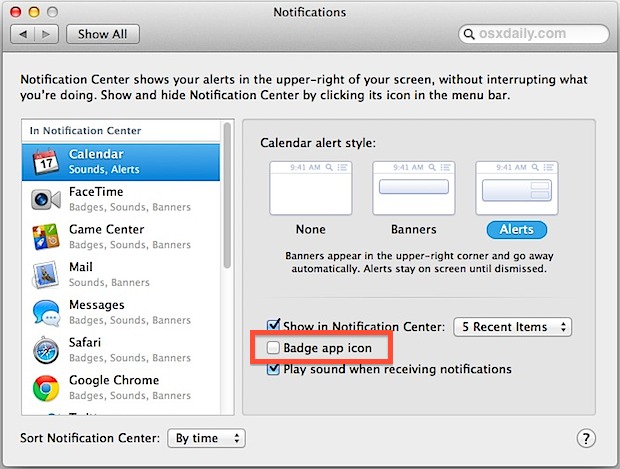Enable the Badge app icon checkbox
620x469 pixels.
[x=273, y=348]
